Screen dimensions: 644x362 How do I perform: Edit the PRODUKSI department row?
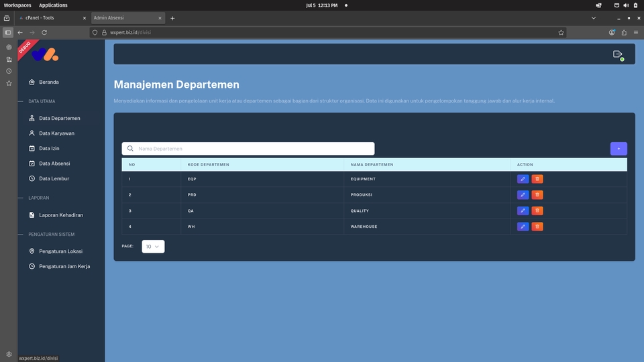(x=523, y=195)
